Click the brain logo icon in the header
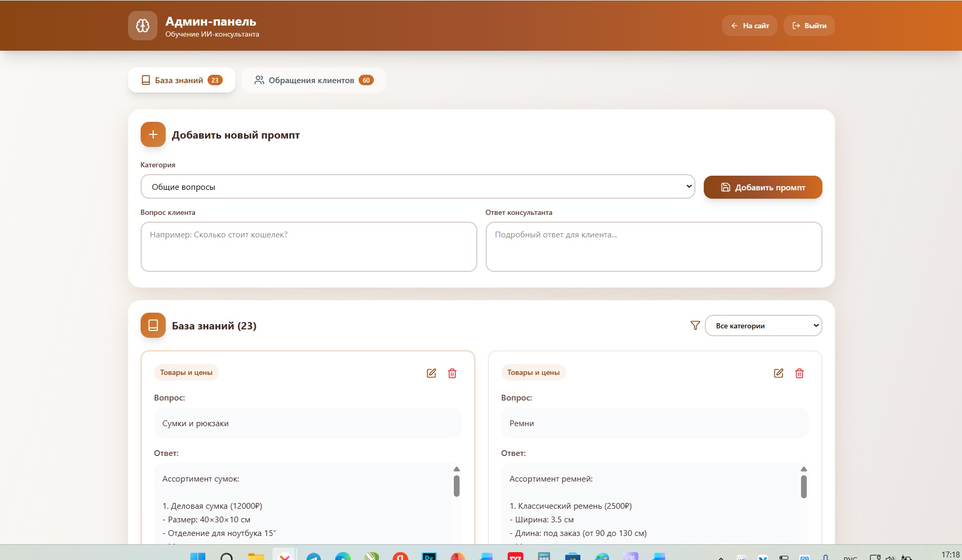 pos(143,26)
